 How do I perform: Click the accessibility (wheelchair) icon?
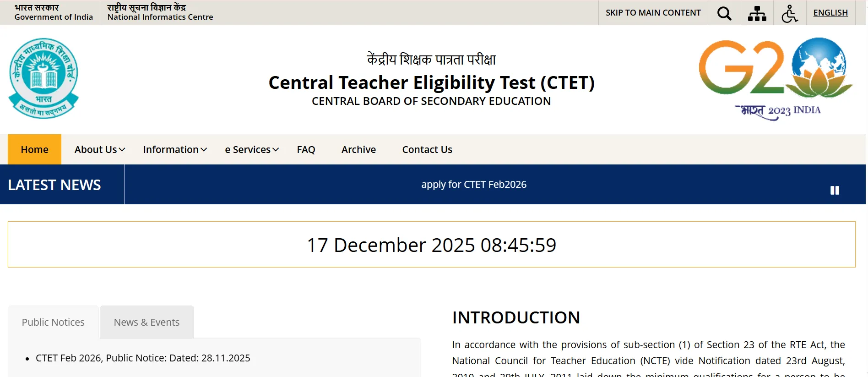tap(789, 13)
